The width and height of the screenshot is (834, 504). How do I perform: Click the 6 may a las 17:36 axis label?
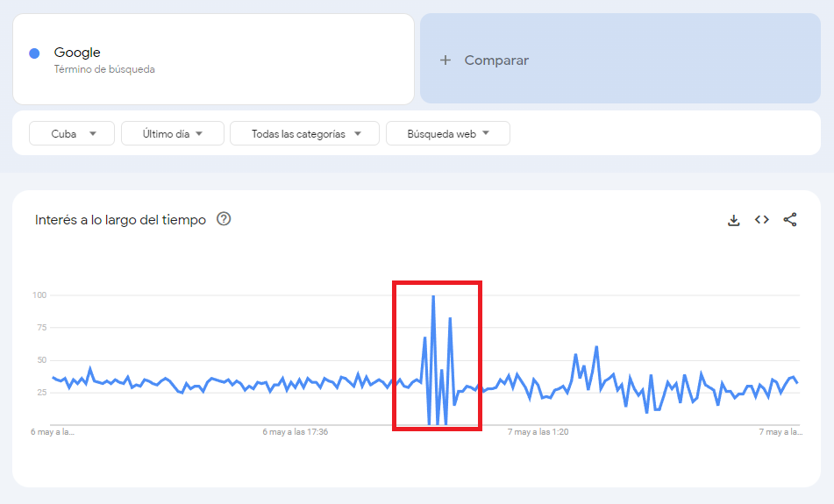(x=296, y=432)
